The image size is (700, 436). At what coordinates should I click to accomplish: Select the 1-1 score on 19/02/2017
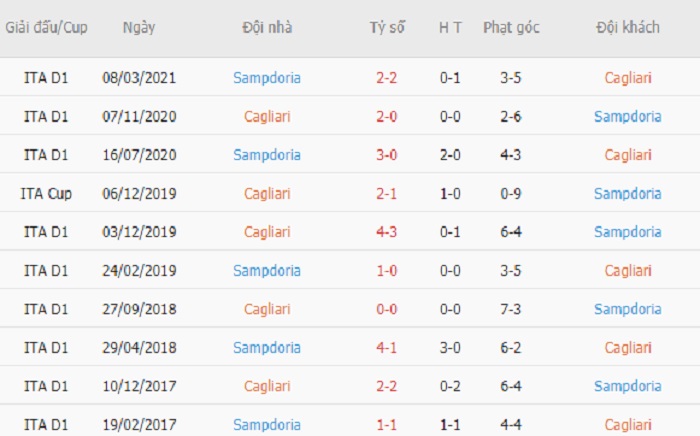click(386, 425)
